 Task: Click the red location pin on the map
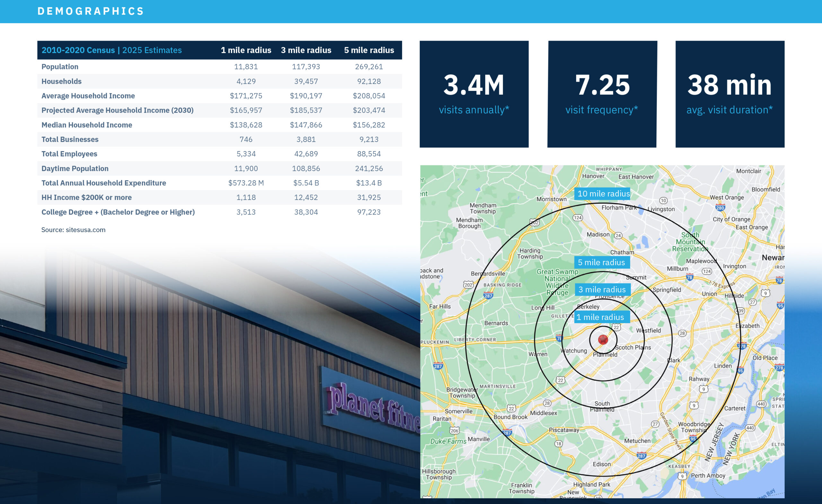603,340
